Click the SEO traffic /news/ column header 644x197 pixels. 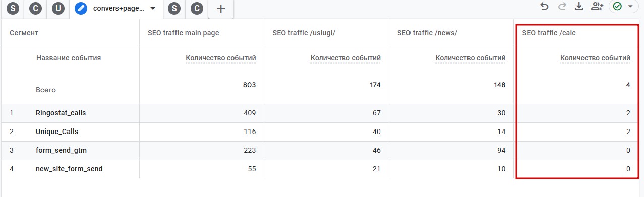pos(427,33)
